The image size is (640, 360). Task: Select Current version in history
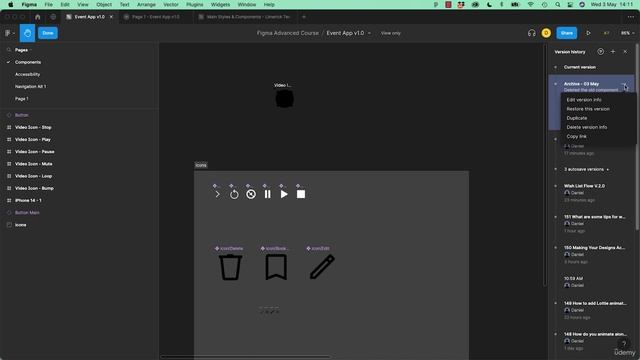click(x=580, y=67)
